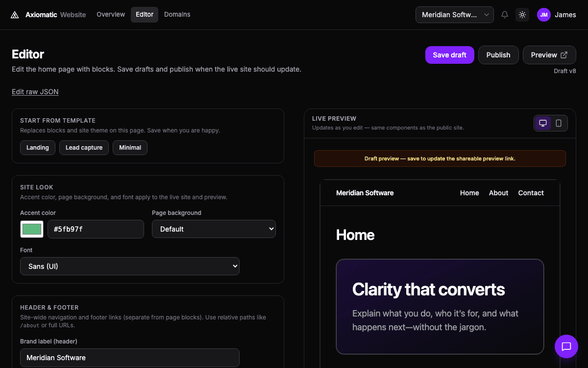Viewport: 588px width, 368px height.
Task: Click the external-link icon on Preview
Action: coord(563,55)
